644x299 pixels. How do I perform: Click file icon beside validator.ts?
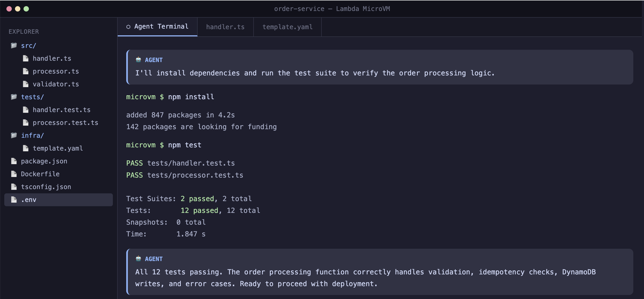[x=26, y=84]
